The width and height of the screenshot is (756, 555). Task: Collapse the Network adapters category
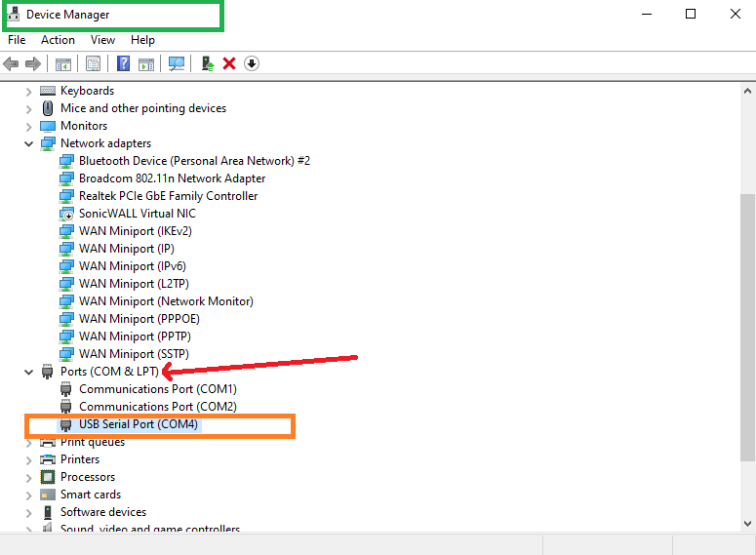29,143
